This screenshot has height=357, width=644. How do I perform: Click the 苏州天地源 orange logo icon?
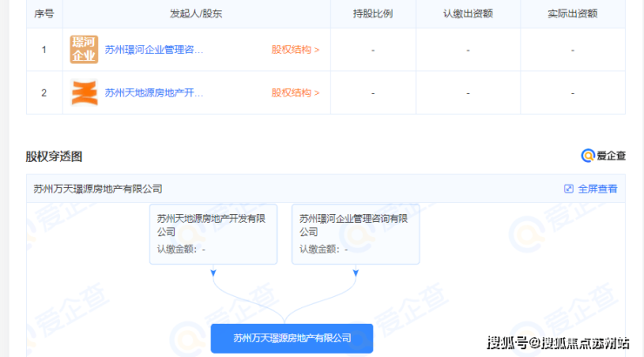pos(84,92)
